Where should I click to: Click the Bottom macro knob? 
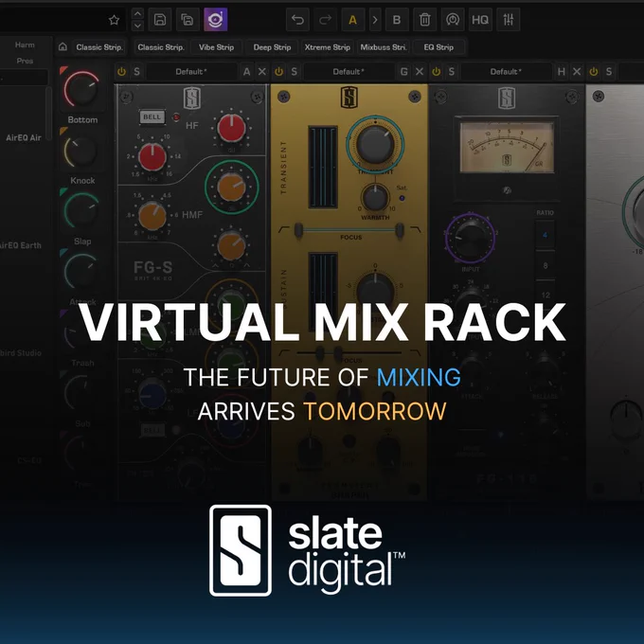tap(81, 89)
